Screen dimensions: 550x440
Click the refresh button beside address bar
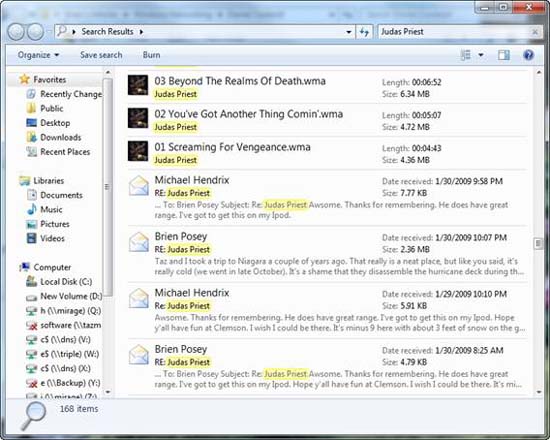tap(364, 32)
